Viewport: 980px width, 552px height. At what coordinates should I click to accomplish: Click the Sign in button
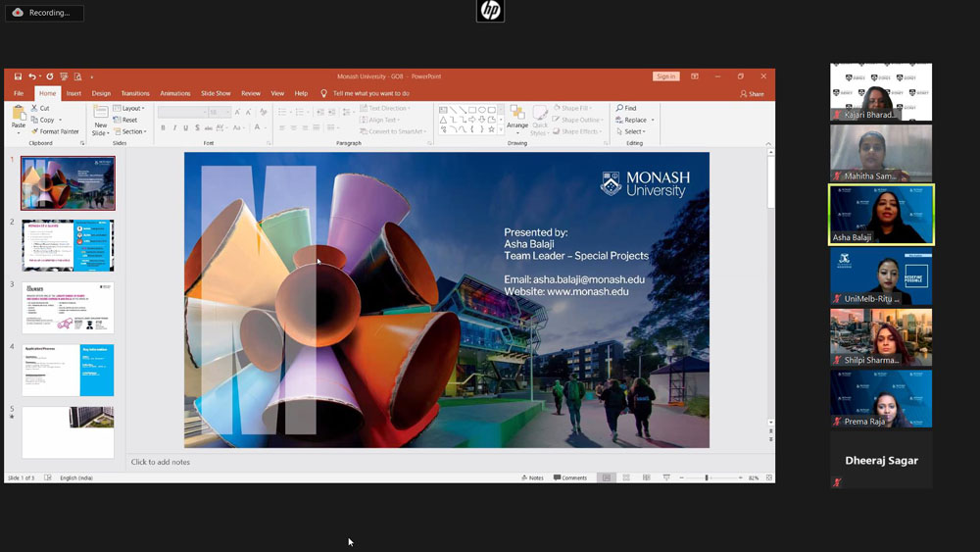pyautogui.click(x=665, y=76)
